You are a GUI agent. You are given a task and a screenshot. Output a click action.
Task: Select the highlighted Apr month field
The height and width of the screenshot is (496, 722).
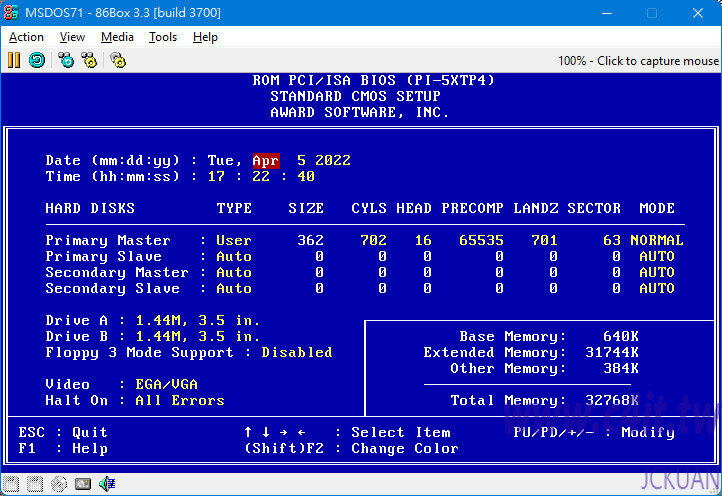coord(266,161)
